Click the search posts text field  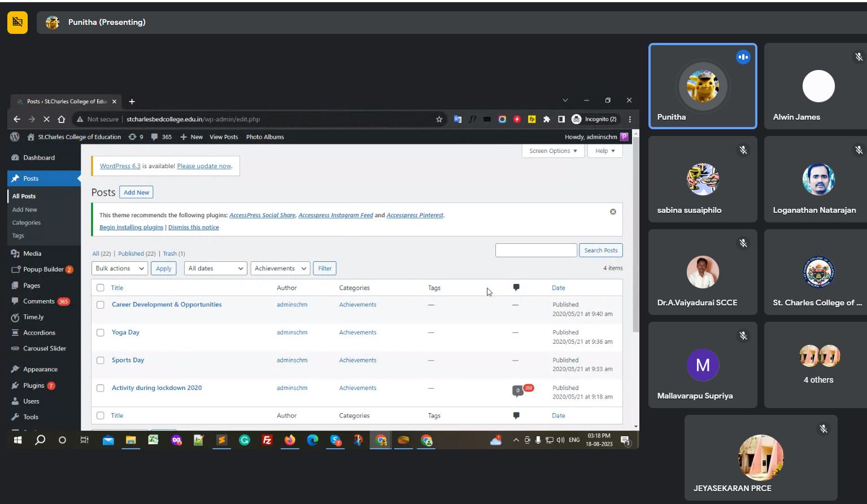click(535, 250)
